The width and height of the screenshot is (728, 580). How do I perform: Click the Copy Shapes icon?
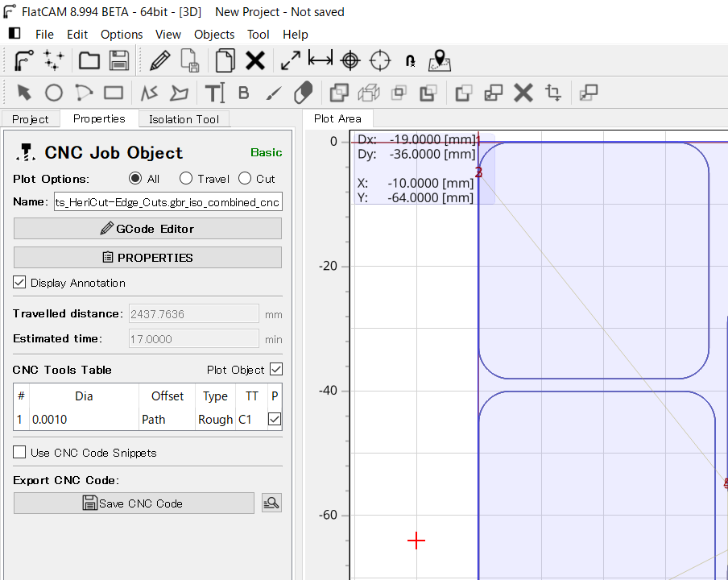point(494,93)
